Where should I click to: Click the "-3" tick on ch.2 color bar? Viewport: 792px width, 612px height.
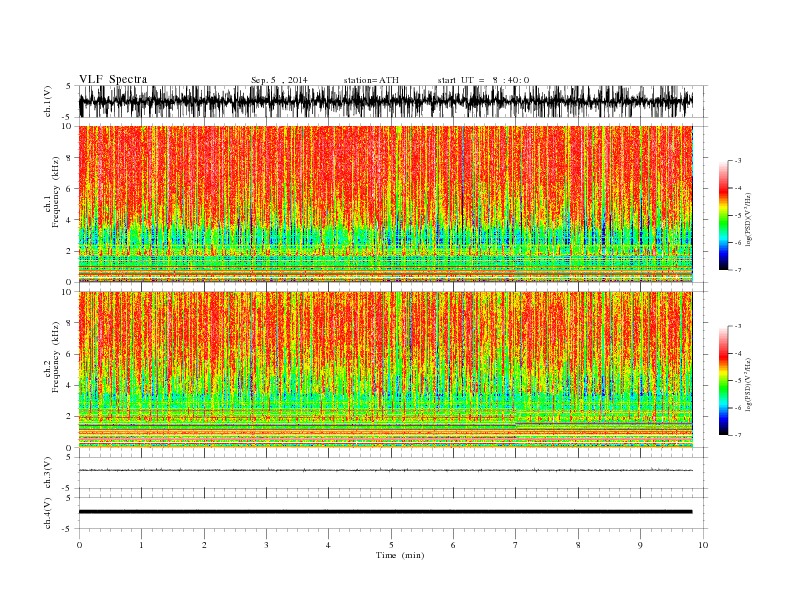point(737,326)
